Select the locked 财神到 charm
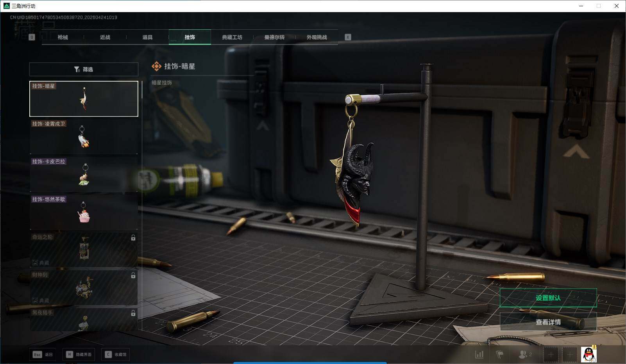This screenshot has width=626, height=364. click(x=84, y=288)
